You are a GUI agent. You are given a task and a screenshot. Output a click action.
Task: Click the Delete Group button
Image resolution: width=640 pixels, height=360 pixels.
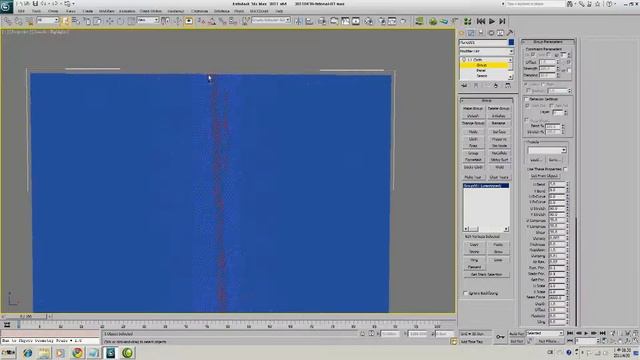tap(499, 108)
